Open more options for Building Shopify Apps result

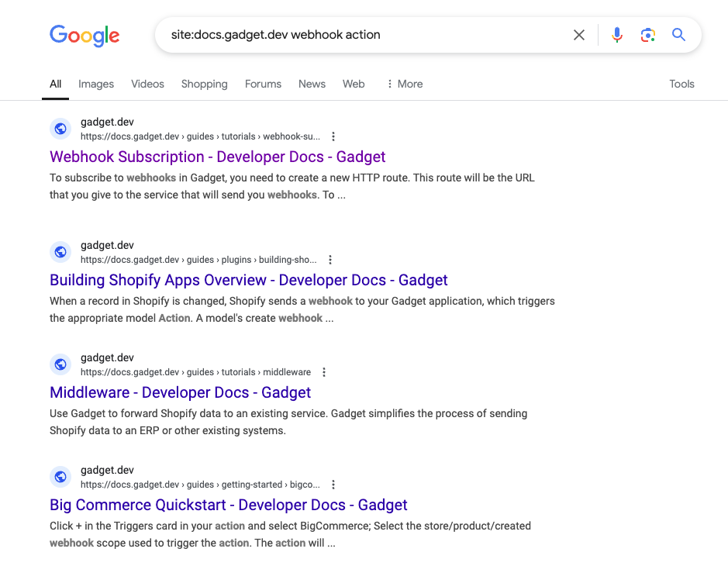tap(330, 260)
